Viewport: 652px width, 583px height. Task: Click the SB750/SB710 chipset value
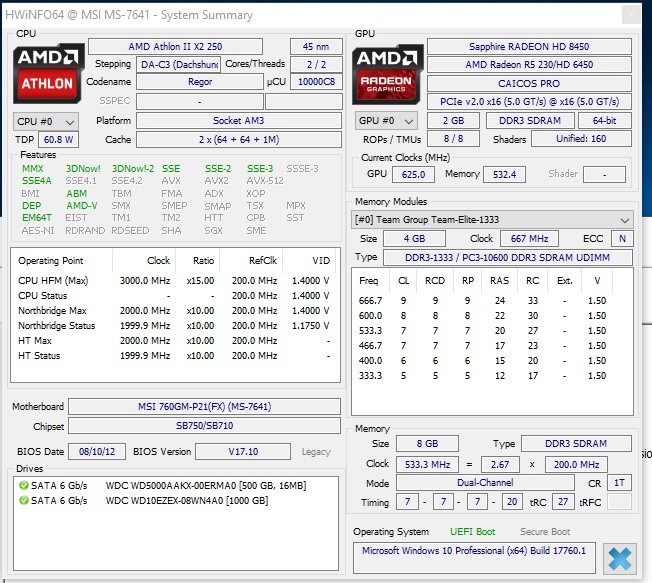205,425
